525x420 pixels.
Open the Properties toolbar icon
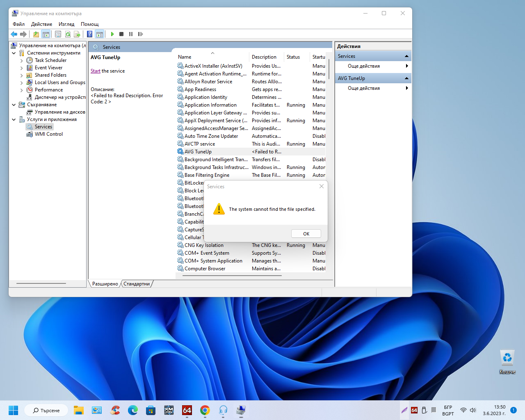tap(58, 34)
